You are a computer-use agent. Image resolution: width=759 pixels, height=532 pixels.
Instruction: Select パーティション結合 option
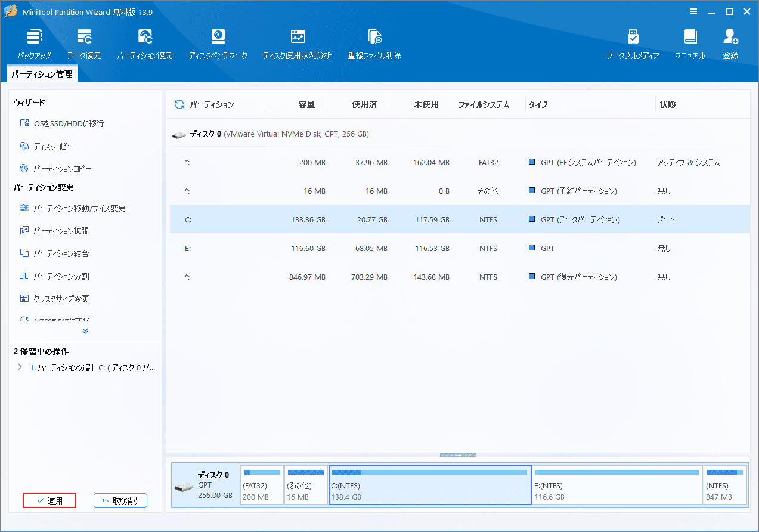[54, 253]
